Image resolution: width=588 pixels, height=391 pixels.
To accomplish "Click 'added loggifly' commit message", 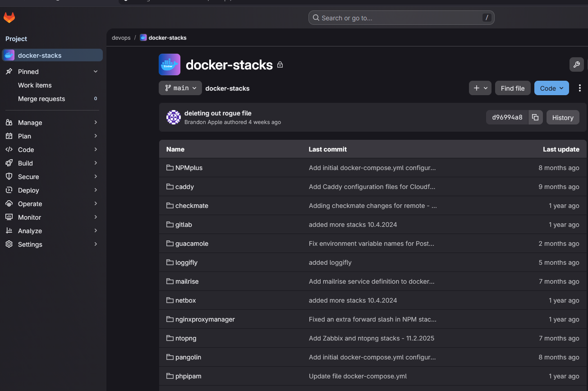I will (x=330, y=262).
